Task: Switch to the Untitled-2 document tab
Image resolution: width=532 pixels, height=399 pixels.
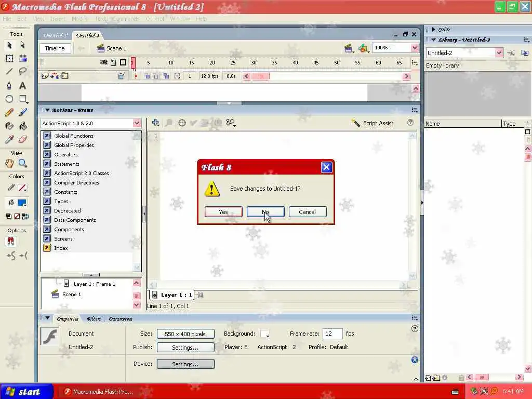Action: tap(87, 36)
